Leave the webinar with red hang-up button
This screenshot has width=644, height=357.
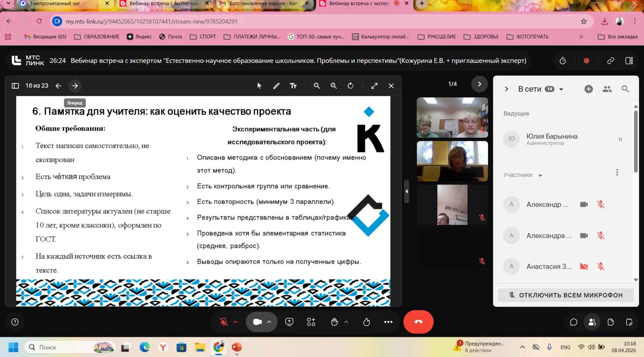(418, 322)
